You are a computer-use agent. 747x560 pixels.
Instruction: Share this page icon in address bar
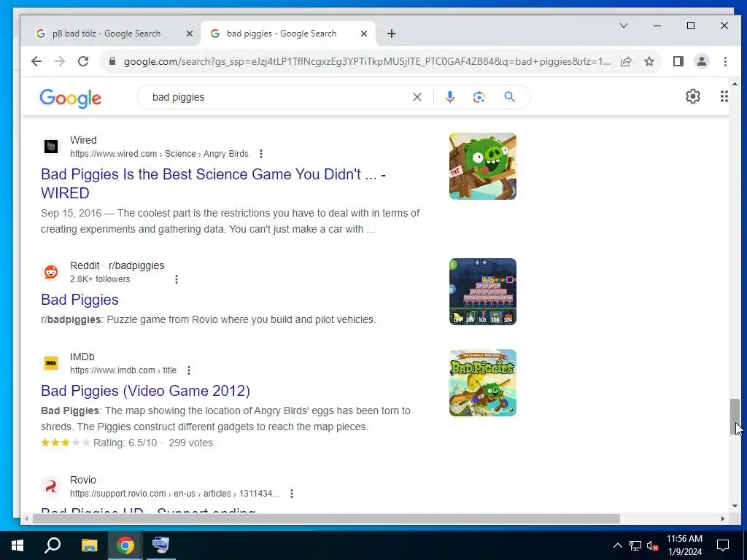(626, 61)
